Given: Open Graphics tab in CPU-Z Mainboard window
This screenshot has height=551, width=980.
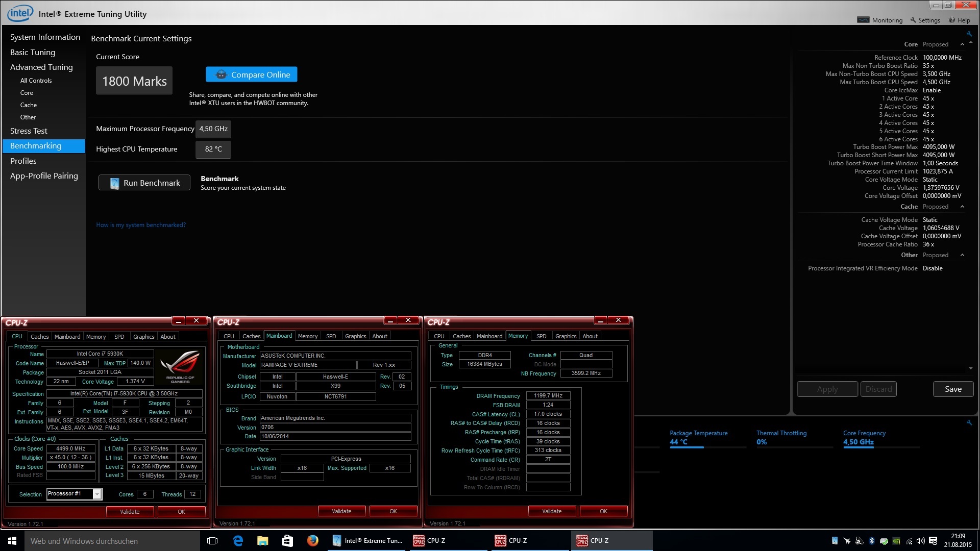Looking at the screenshot, I should click(355, 336).
